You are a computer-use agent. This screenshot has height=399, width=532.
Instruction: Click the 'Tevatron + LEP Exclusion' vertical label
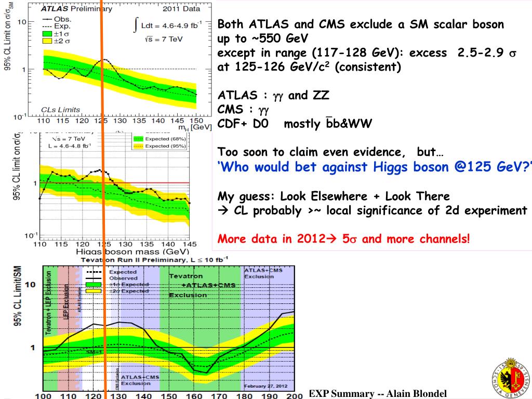click(48, 302)
